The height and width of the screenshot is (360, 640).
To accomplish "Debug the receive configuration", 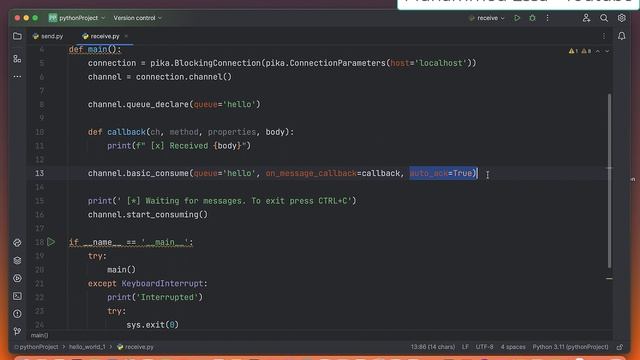I will click(x=532, y=18).
